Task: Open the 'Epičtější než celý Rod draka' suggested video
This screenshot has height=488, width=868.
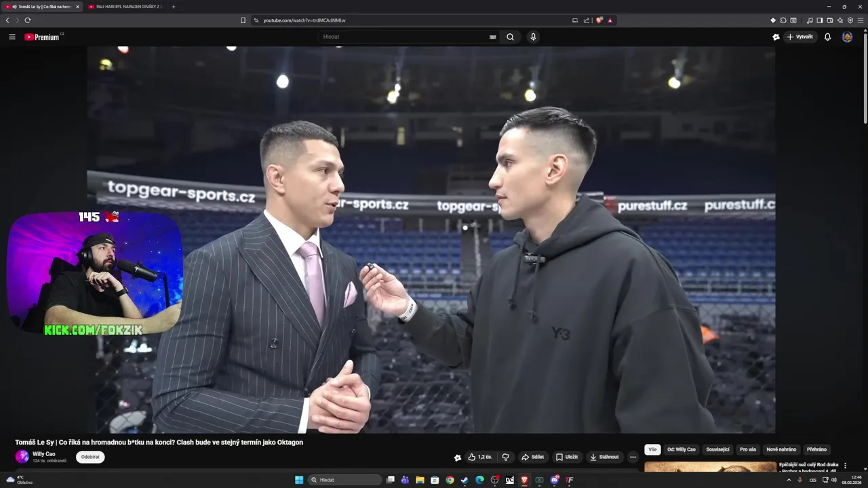Action: tap(808, 467)
